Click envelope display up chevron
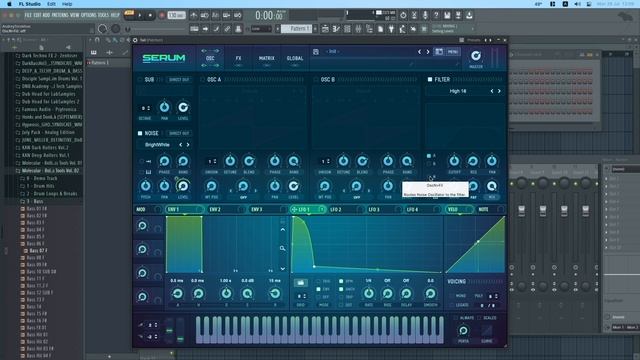 (x=282, y=230)
